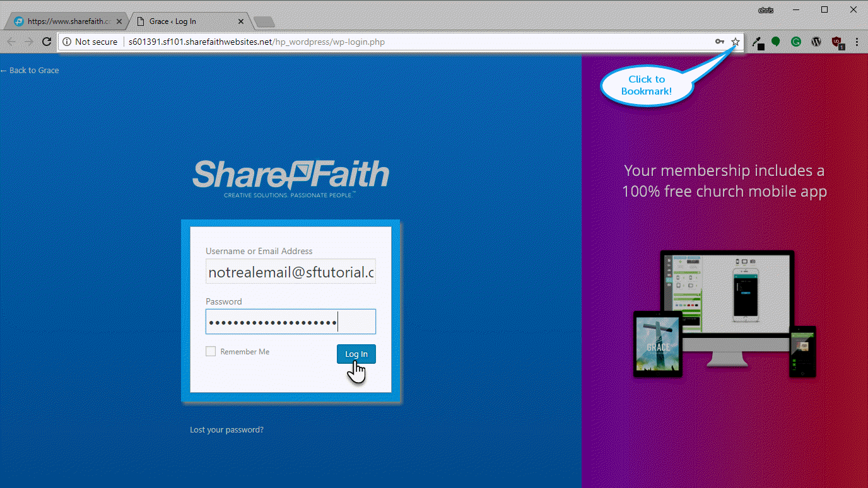Reload the page with the refresh button
Viewport: 868px width, 488px height.
[x=46, y=42]
